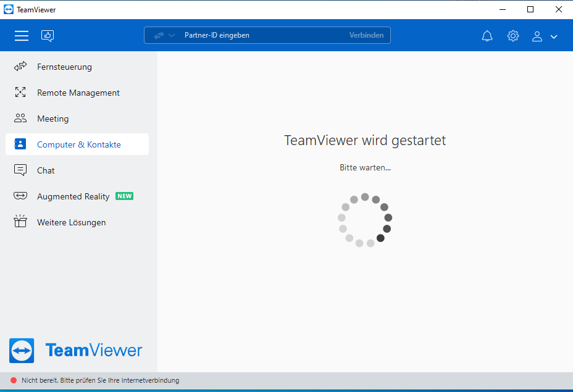Click the connection mode arrows icon

159,35
